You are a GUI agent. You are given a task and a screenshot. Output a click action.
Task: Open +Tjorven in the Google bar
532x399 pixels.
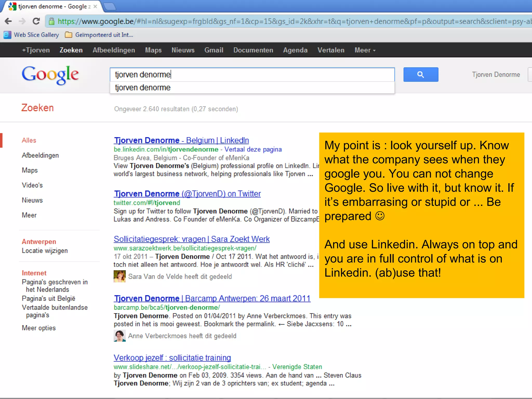point(36,50)
